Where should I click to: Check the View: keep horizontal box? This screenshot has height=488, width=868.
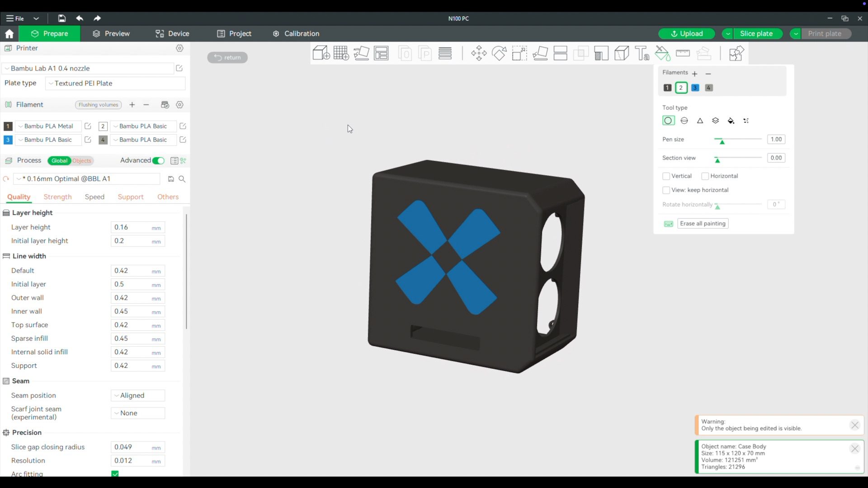click(666, 190)
